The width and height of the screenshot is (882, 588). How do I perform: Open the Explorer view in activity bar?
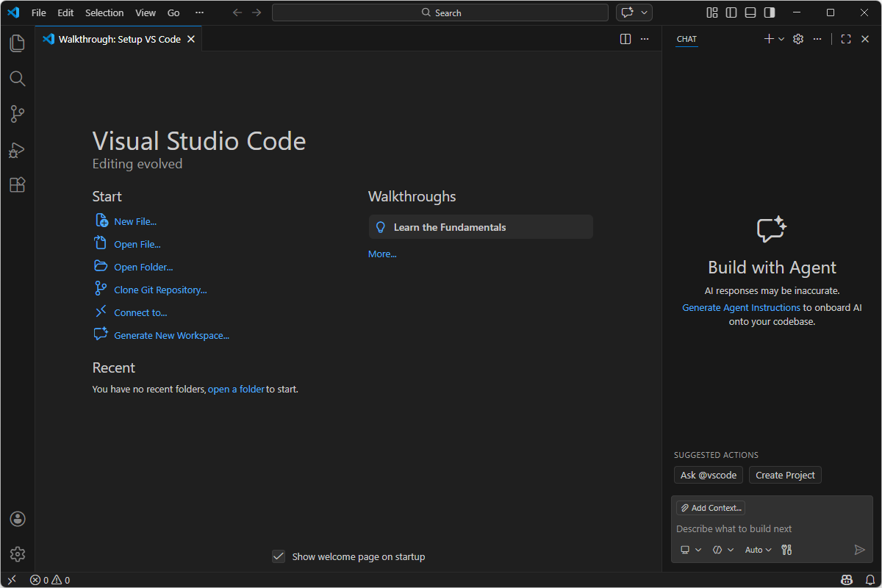point(18,43)
